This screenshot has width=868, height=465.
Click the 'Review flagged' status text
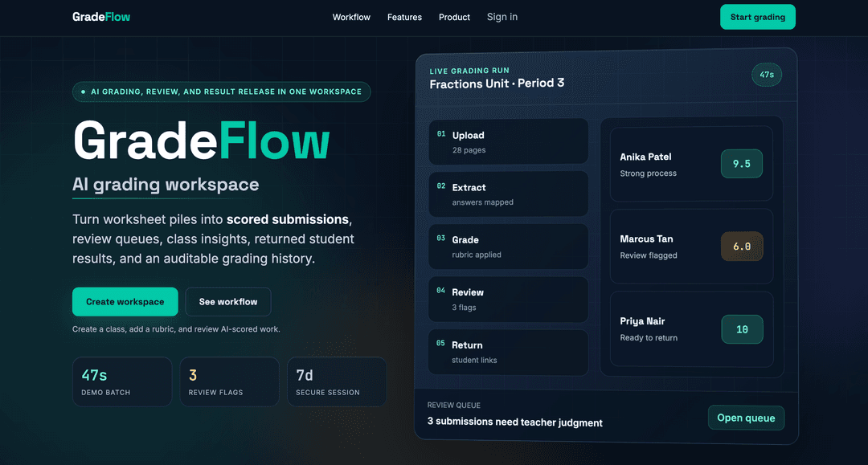[649, 255]
